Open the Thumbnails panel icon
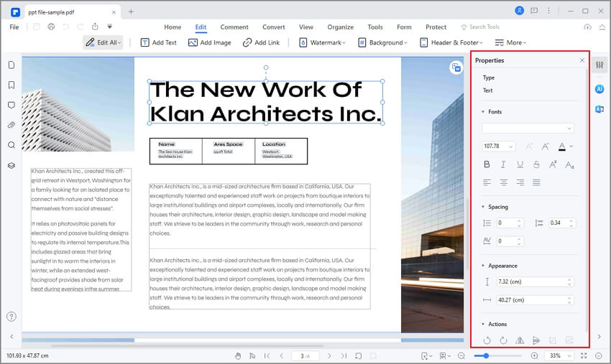This screenshot has width=611, height=364. pyautogui.click(x=12, y=65)
